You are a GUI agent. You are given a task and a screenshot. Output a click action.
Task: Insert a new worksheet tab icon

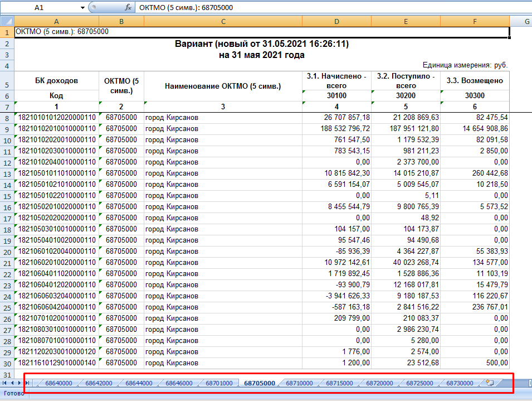(x=490, y=383)
